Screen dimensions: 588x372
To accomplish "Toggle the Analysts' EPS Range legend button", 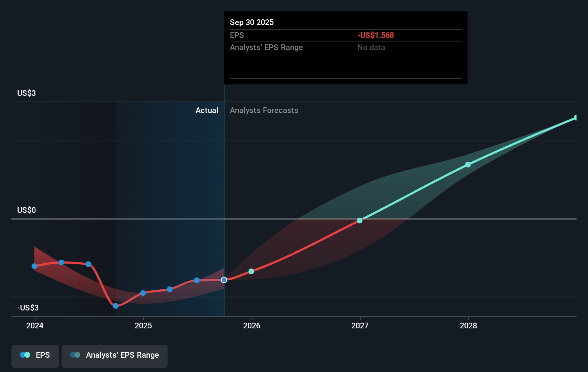I will [115, 356].
